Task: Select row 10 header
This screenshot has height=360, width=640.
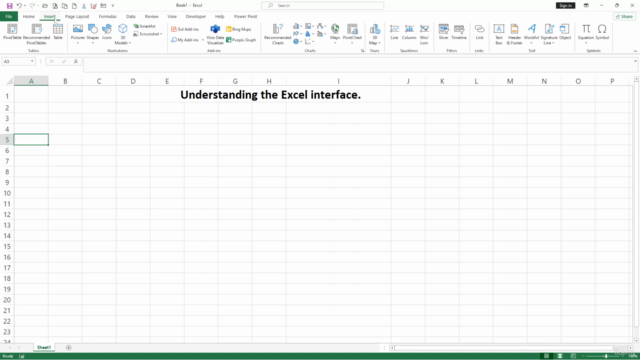Action: 7,193
